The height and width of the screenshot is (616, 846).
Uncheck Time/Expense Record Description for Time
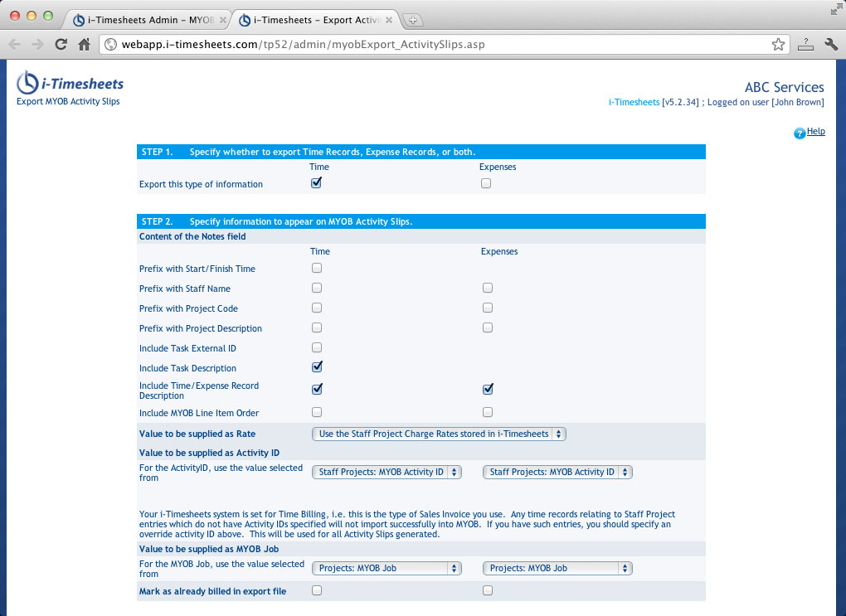[317, 389]
